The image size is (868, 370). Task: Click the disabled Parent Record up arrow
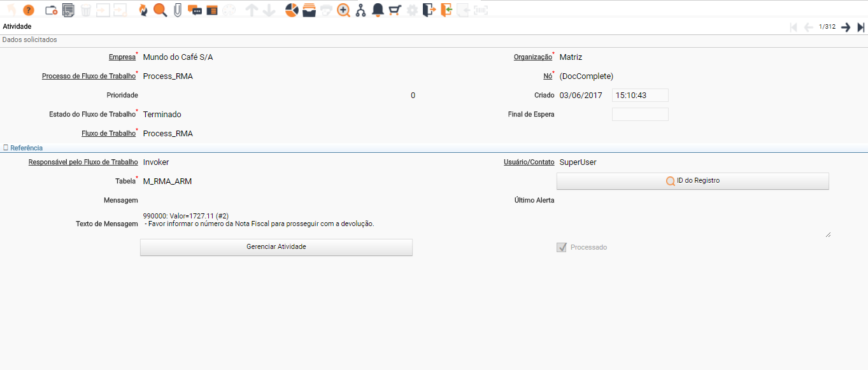click(252, 10)
